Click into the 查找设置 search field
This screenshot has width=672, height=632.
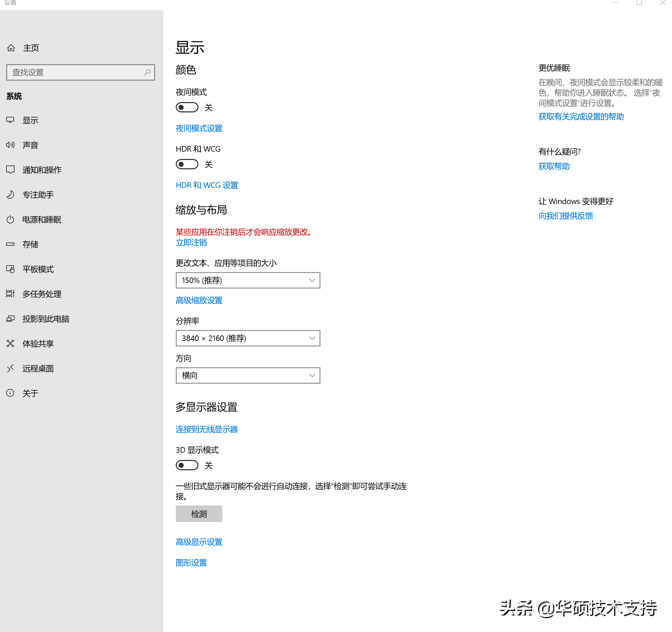[x=81, y=72]
